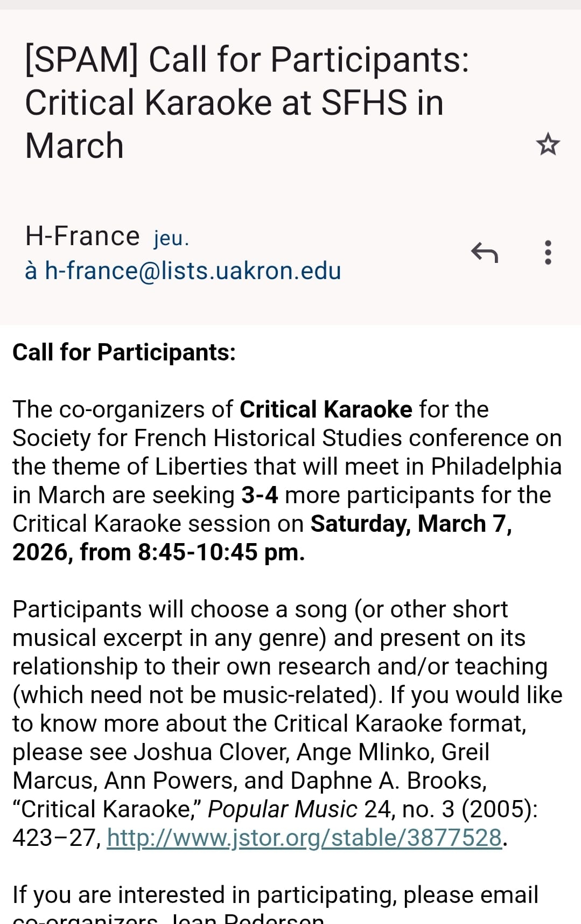Tap the word 'Philadelphia' in the body
Image resolution: width=581 pixels, height=924 pixels.
click(x=496, y=467)
